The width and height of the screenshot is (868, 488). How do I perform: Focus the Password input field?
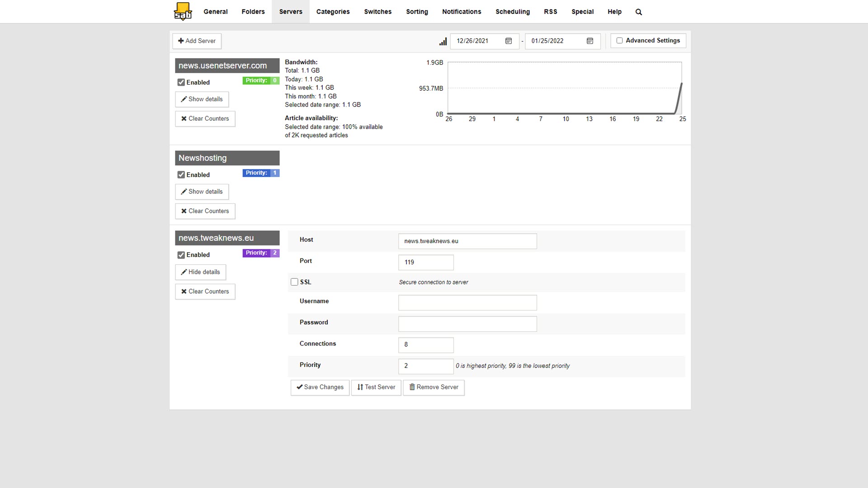click(x=467, y=324)
